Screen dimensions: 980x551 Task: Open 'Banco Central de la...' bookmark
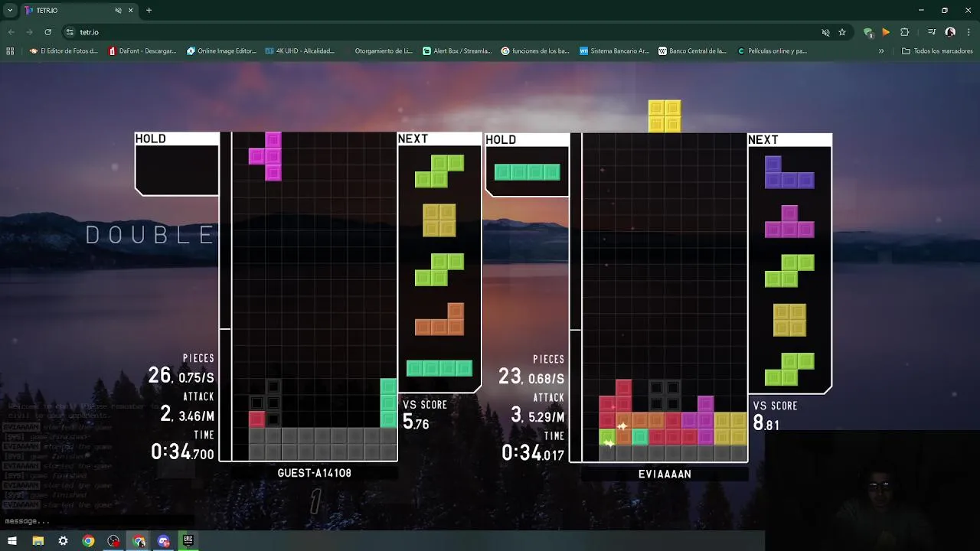[x=692, y=51]
